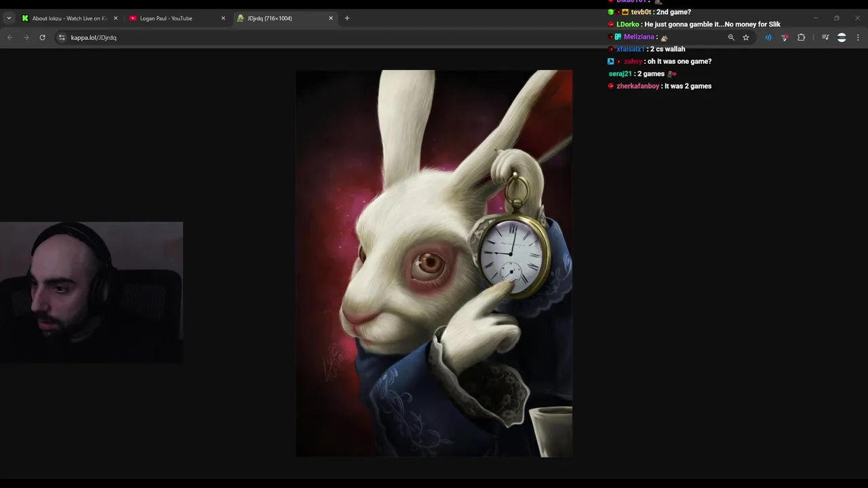Image resolution: width=868 pixels, height=488 pixels.
Task: Minimize the browser window
Action: click(x=816, y=18)
